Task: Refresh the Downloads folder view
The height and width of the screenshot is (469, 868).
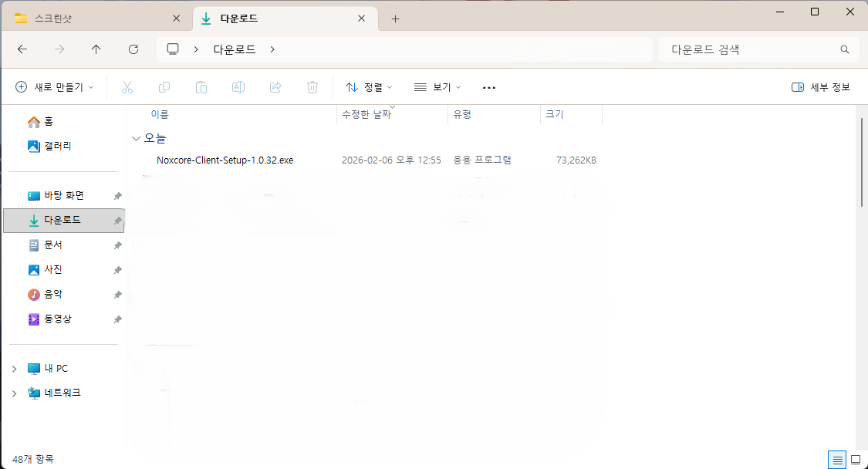Action: click(x=133, y=49)
